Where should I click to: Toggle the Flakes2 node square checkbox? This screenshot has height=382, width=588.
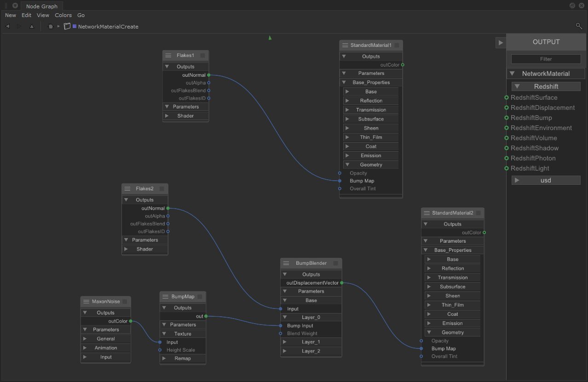[161, 189]
